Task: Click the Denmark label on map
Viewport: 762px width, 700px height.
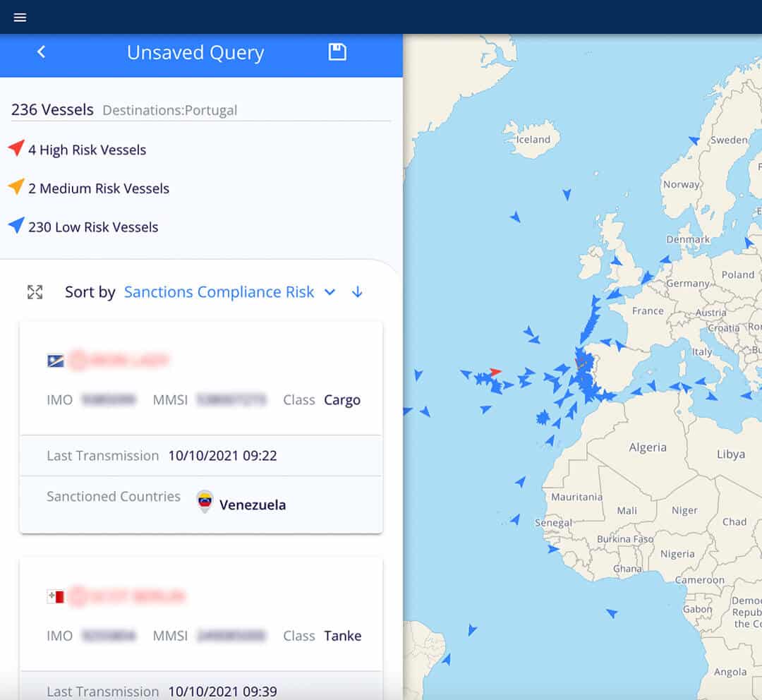Action: click(688, 239)
